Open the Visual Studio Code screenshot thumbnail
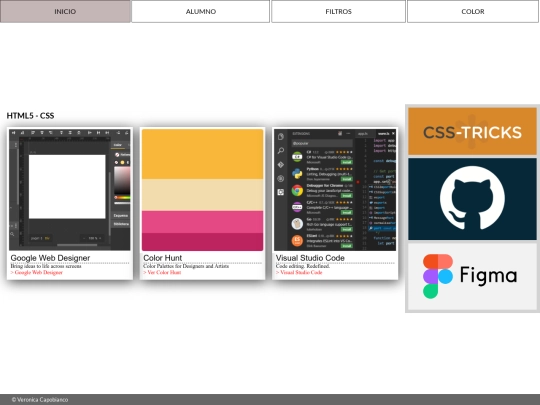540x405 pixels. [335, 190]
